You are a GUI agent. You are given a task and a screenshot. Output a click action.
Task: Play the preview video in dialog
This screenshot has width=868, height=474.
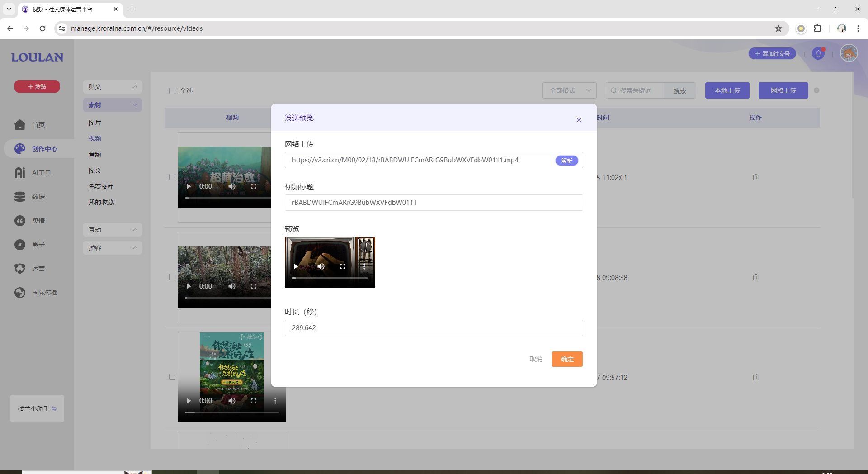click(x=296, y=266)
